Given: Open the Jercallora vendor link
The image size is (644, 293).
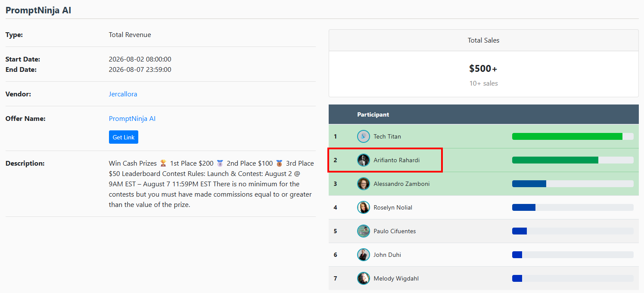Looking at the screenshot, I should (123, 94).
